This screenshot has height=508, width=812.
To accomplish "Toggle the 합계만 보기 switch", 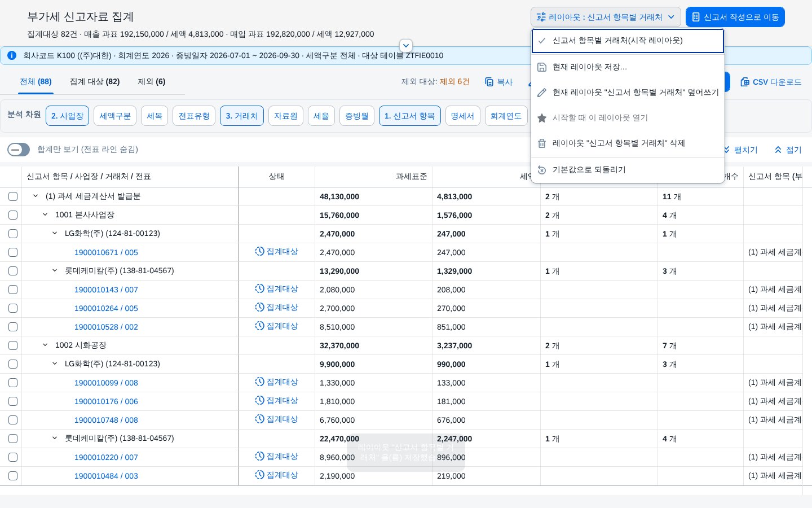I will (x=19, y=150).
